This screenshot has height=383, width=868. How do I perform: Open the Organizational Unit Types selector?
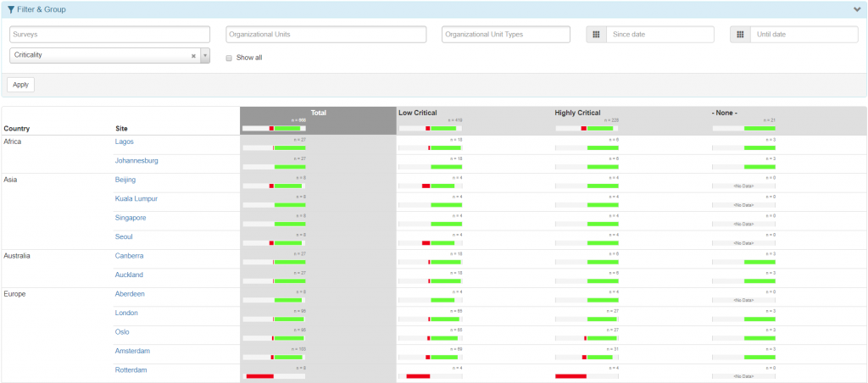[506, 35]
